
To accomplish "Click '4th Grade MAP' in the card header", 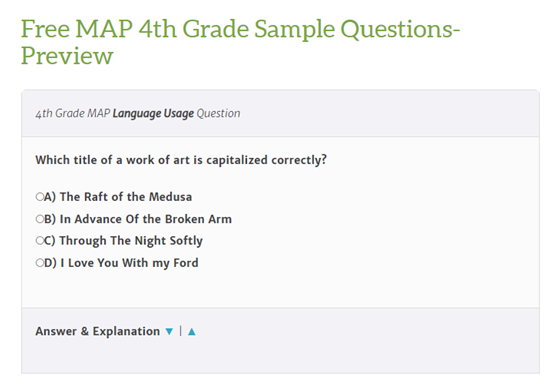I will [73, 113].
